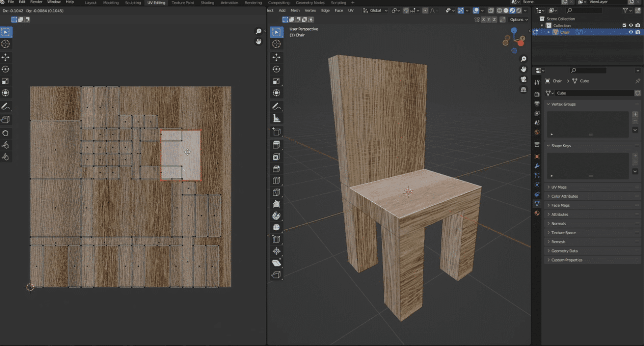
Task: Open the Modifiers properties tab
Action: coord(537,166)
